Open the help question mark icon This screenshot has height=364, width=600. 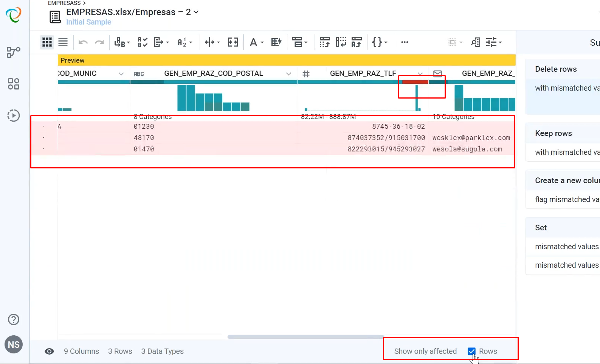(14, 319)
